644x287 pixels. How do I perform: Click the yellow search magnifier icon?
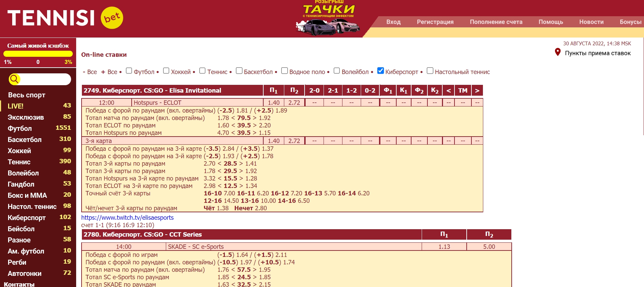point(14,79)
